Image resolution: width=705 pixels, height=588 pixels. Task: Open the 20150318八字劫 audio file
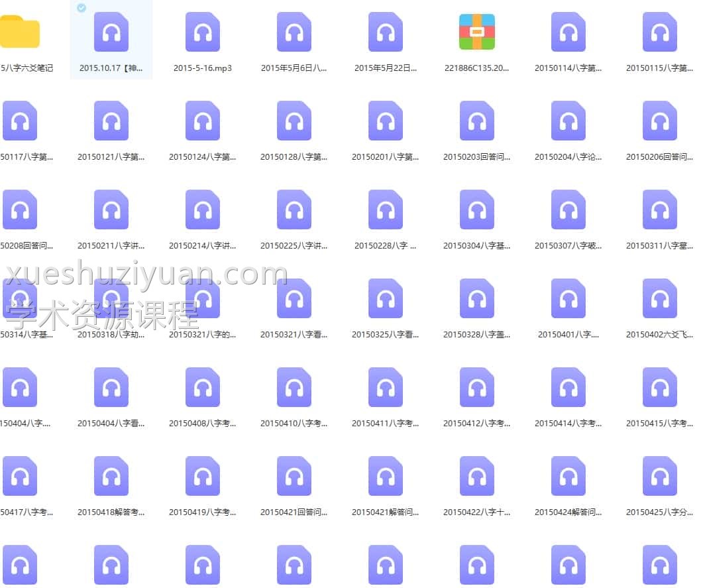(x=111, y=298)
